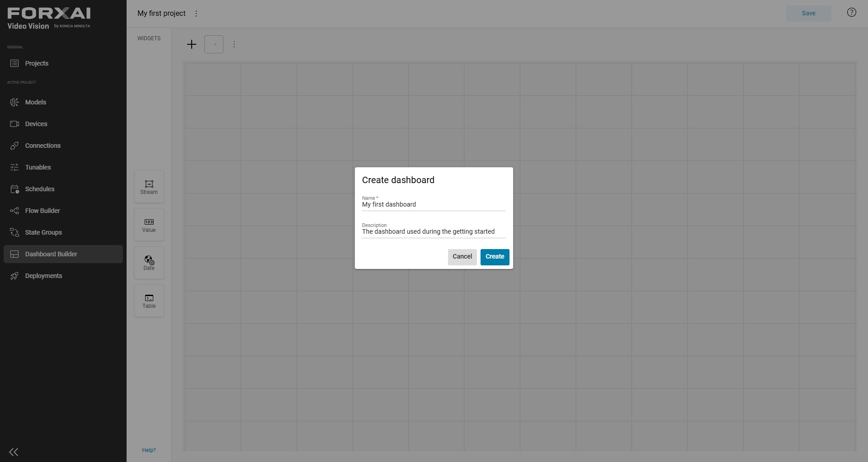
Task: Click the Save button
Action: tap(808, 13)
